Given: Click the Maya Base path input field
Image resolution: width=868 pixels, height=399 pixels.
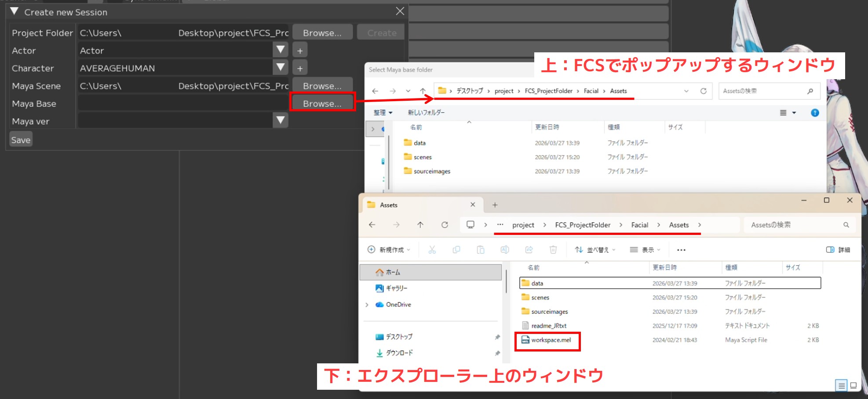Looking at the screenshot, I should (182, 103).
